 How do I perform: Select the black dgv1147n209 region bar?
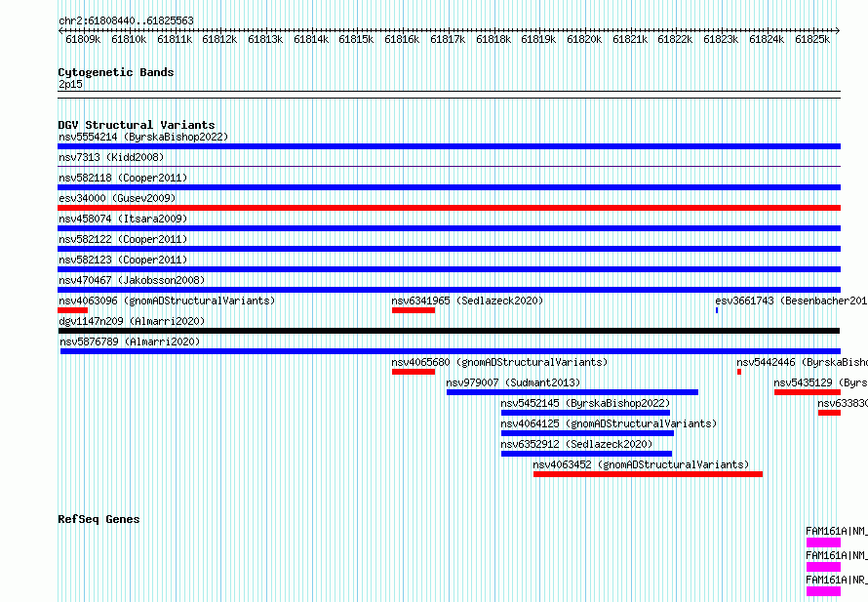[x=449, y=331]
